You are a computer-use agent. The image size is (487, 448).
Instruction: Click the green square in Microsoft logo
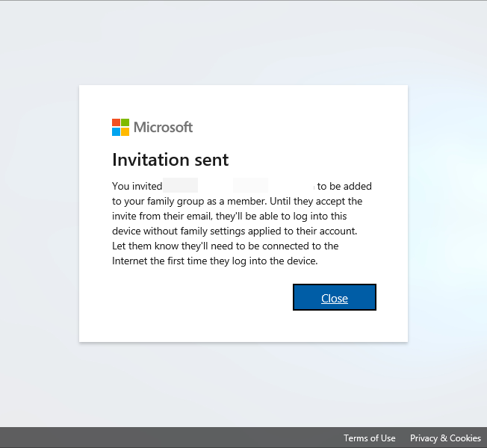(125, 122)
